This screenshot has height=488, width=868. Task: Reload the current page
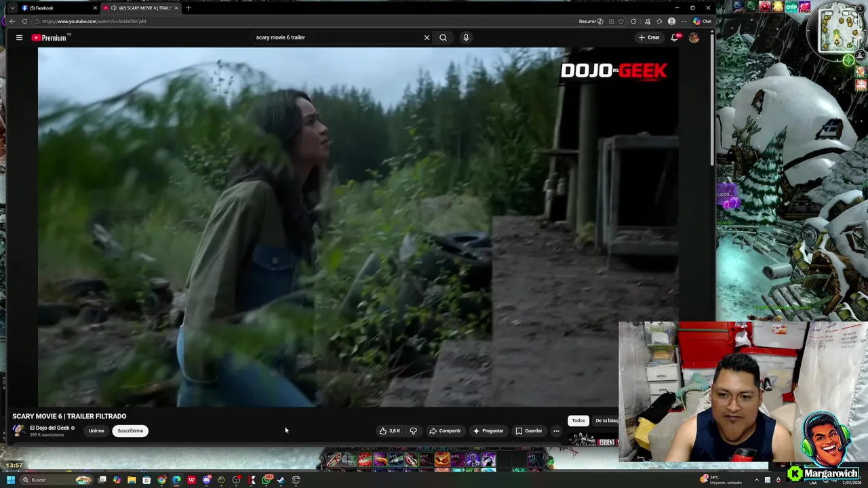point(24,21)
